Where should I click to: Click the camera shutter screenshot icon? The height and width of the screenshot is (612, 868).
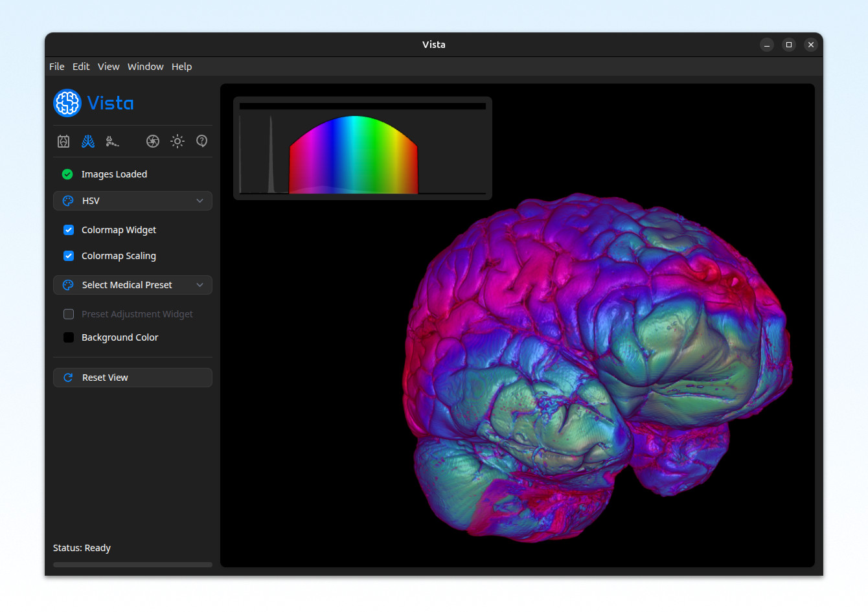click(x=153, y=141)
